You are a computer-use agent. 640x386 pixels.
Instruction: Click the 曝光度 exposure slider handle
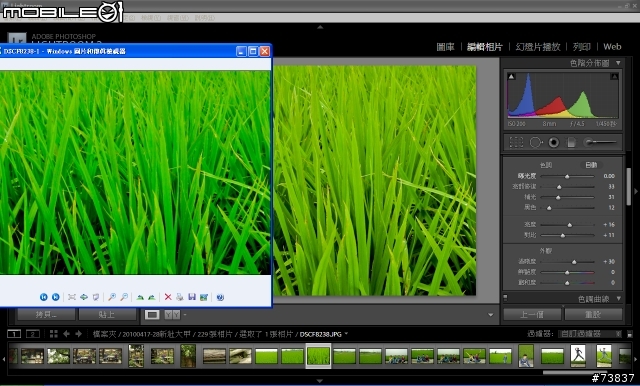[567, 176]
